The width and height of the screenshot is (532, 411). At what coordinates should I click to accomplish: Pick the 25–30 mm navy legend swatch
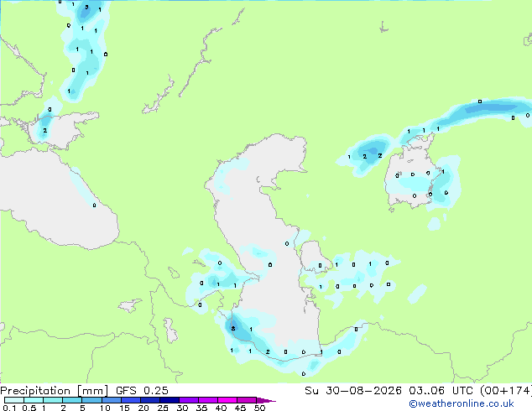(170, 400)
